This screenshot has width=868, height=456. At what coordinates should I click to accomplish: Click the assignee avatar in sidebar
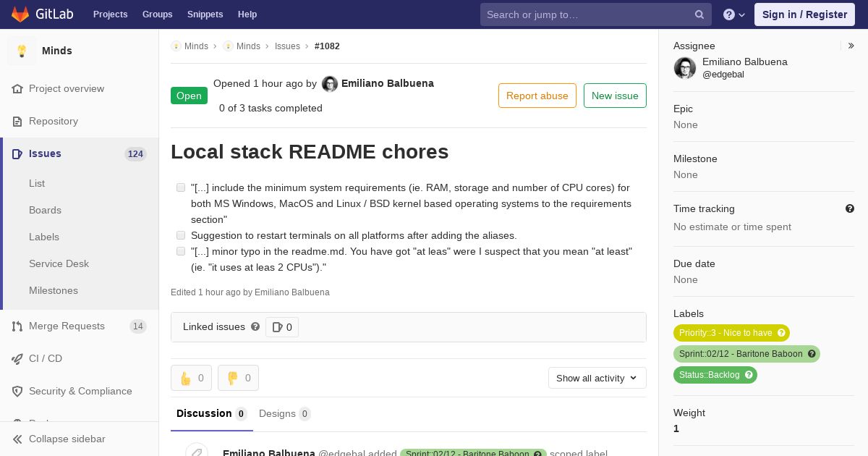point(685,68)
